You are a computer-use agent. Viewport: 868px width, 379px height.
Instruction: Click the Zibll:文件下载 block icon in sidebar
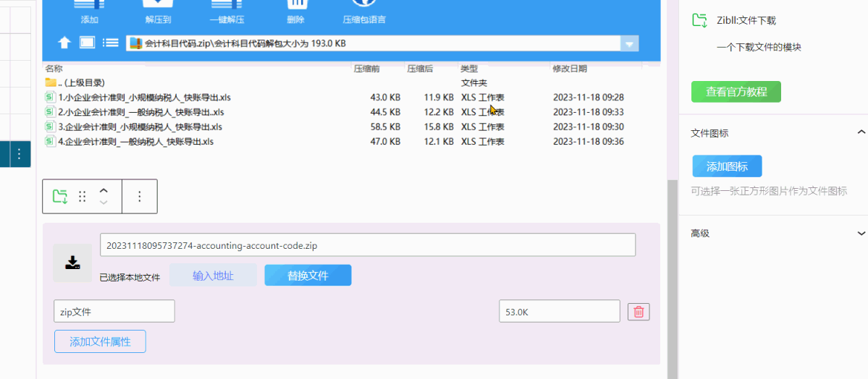pyautogui.click(x=700, y=20)
